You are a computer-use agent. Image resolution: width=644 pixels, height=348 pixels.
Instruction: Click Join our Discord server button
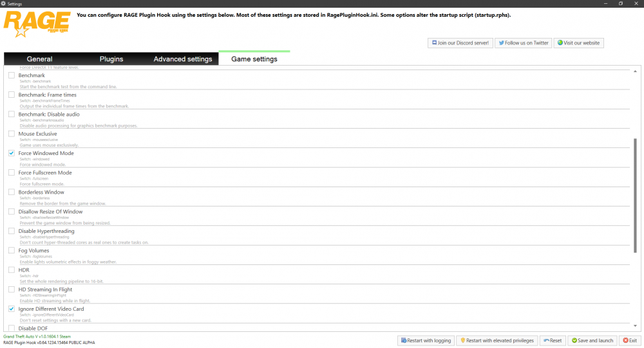(460, 42)
